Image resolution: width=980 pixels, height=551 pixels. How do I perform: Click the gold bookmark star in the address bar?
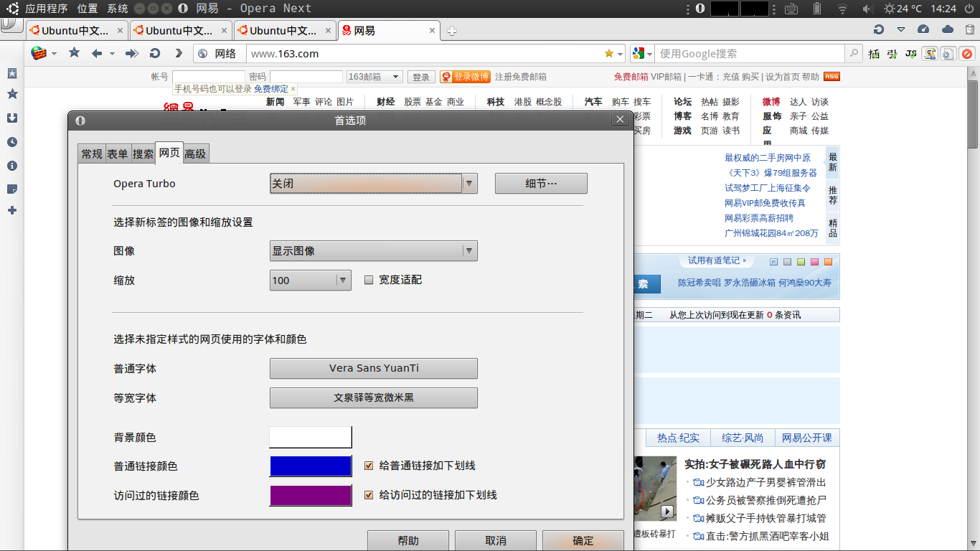click(x=609, y=53)
